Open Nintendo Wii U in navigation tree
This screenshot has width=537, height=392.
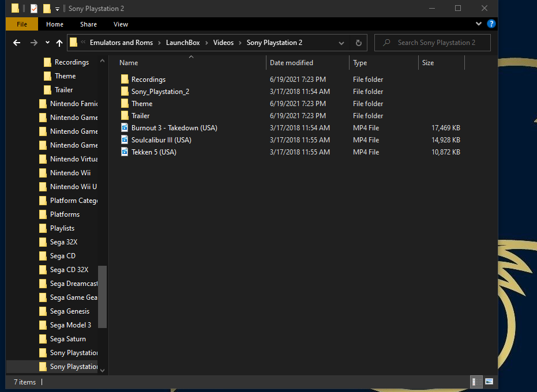click(x=73, y=187)
